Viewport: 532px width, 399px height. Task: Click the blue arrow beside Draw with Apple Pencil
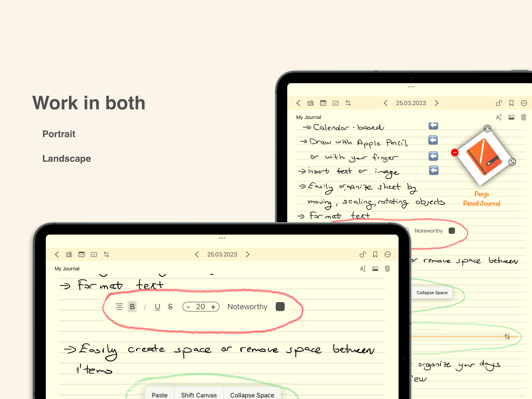click(x=433, y=140)
